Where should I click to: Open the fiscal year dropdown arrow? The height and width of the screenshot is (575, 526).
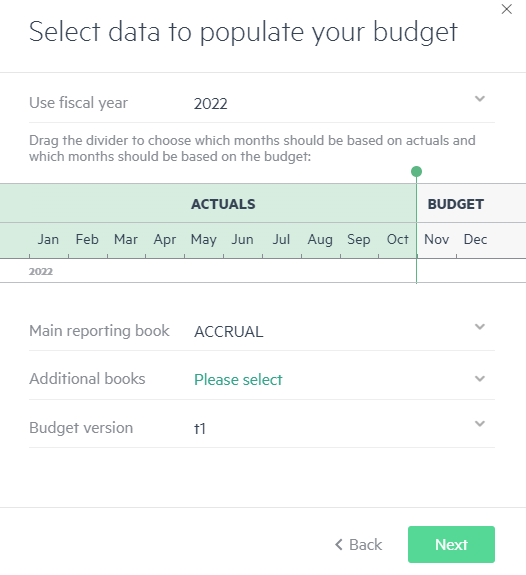tap(480, 99)
